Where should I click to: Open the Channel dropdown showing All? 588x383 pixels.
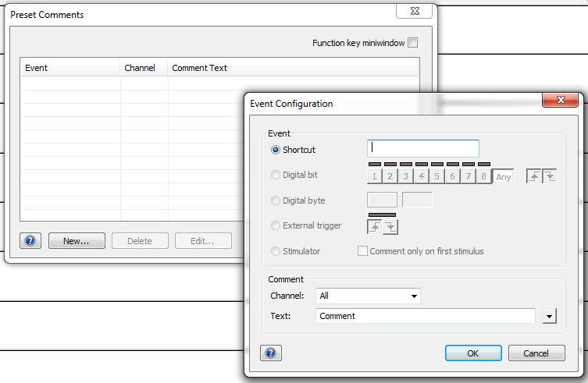coord(368,296)
